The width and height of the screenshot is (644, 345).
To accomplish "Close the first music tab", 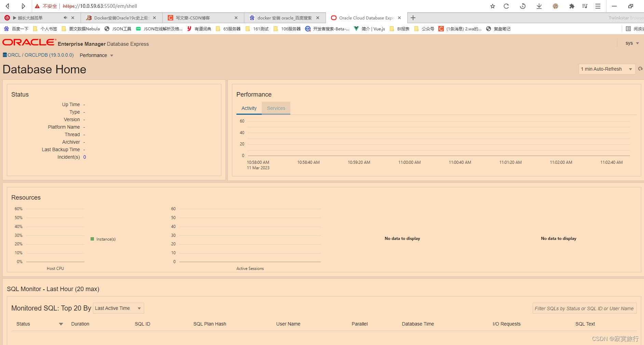I will 73,18.
